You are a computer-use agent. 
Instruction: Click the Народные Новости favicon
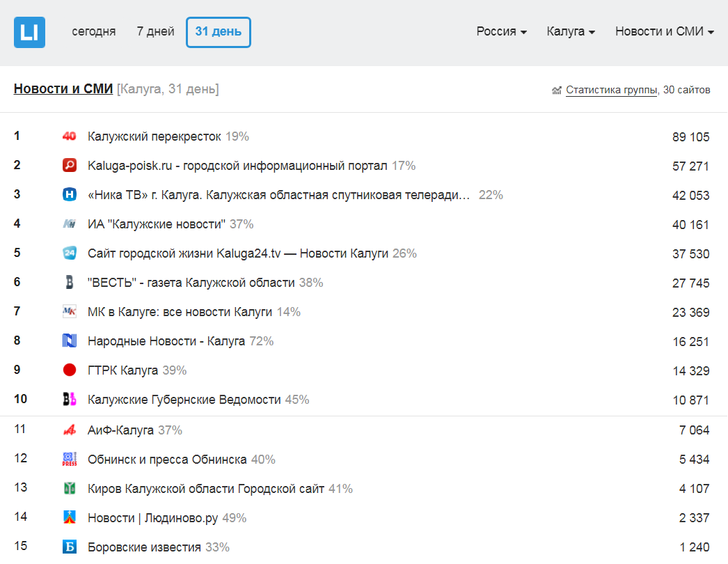coord(69,341)
